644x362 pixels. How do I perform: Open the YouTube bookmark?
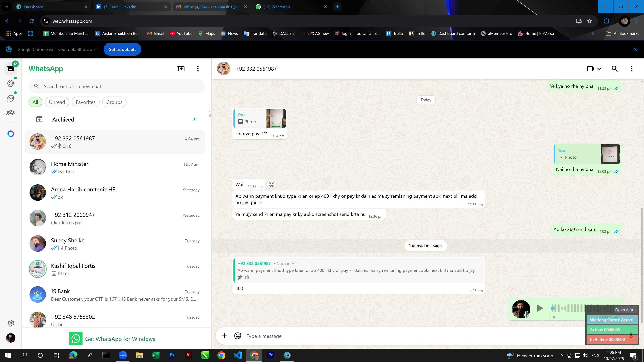pos(181,34)
